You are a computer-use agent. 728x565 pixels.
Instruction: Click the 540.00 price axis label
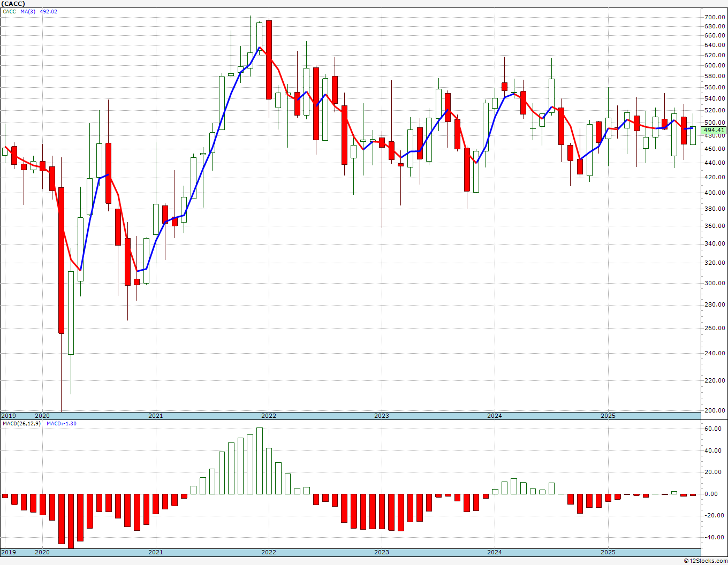pyautogui.click(x=715, y=98)
